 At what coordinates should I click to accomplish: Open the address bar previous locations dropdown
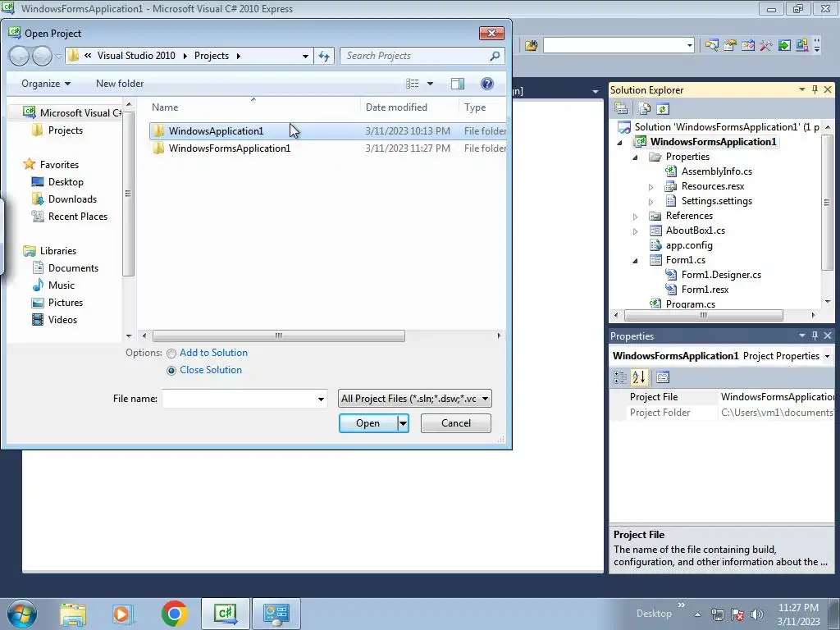pyautogui.click(x=305, y=56)
